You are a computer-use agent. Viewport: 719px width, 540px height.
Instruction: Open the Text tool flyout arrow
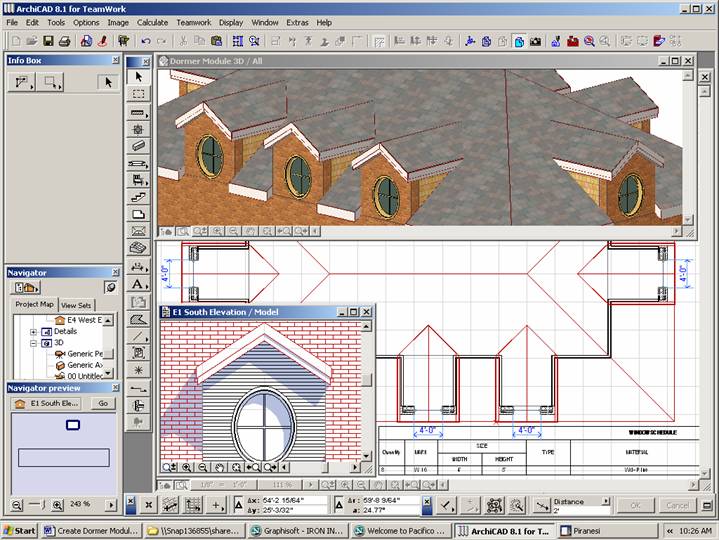tap(147, 287)
